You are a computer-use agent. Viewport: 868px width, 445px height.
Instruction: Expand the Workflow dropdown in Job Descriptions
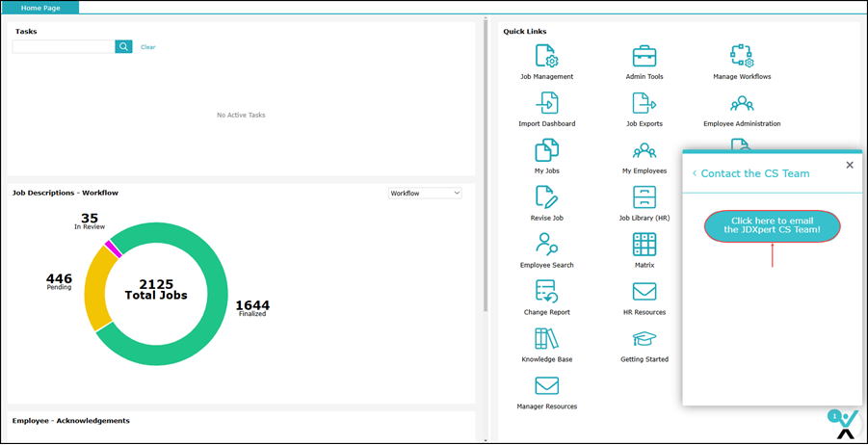[x=425, y=194]
